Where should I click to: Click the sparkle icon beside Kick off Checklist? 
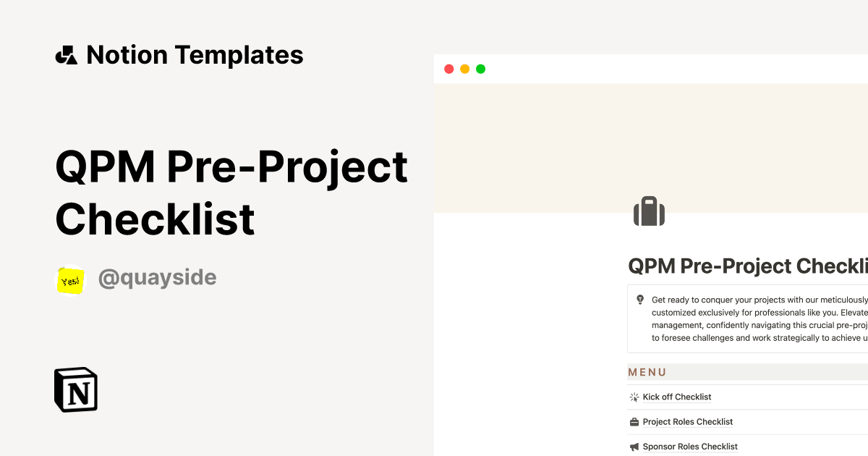click(x=633, y=397)
